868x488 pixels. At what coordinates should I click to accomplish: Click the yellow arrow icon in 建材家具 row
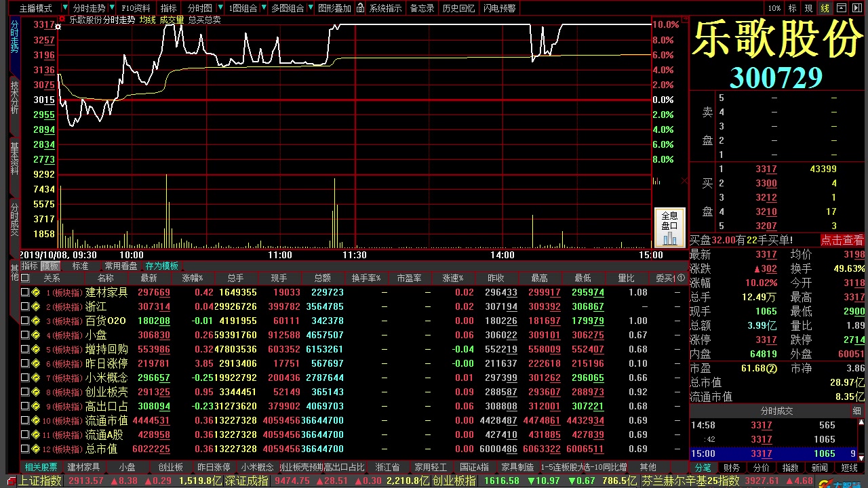point(36,292)
